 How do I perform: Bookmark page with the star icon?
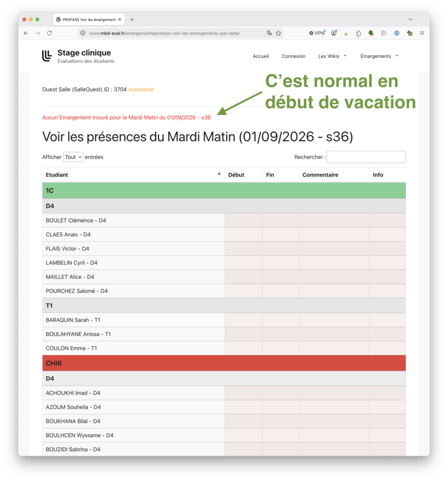278,33
